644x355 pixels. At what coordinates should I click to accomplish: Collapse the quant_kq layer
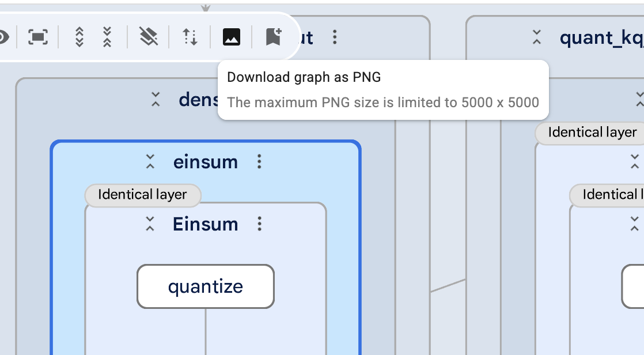[537, 38]
